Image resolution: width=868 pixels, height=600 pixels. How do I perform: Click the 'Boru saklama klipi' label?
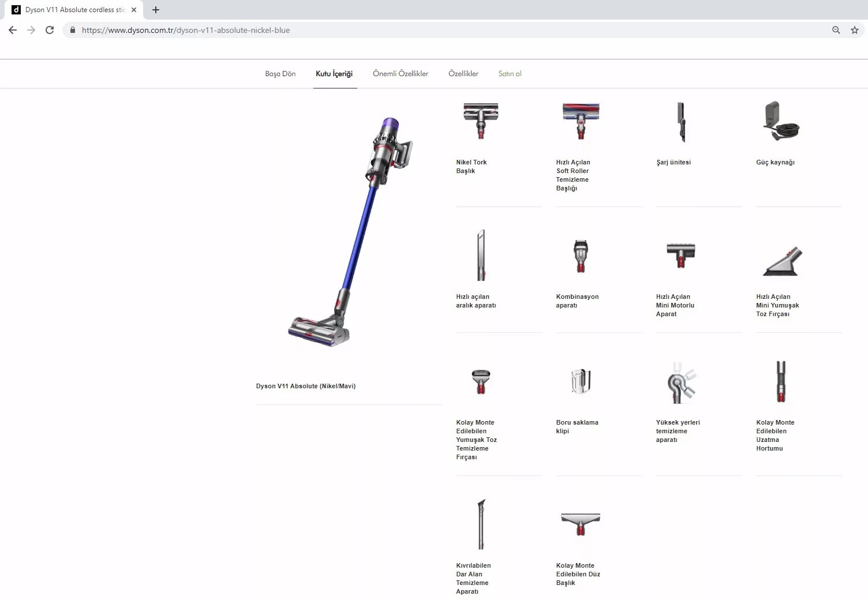point(577,427)
